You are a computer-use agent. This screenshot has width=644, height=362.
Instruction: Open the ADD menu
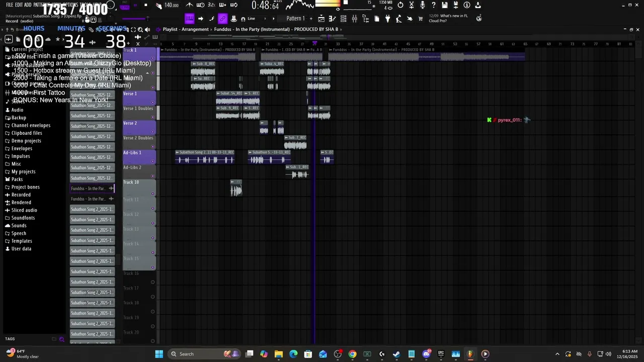point(28,5)
